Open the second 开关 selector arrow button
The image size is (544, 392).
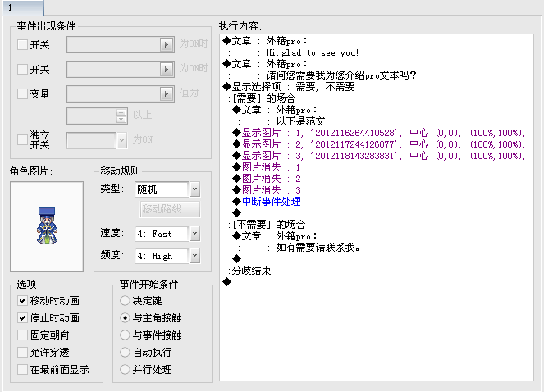point(167,70)
